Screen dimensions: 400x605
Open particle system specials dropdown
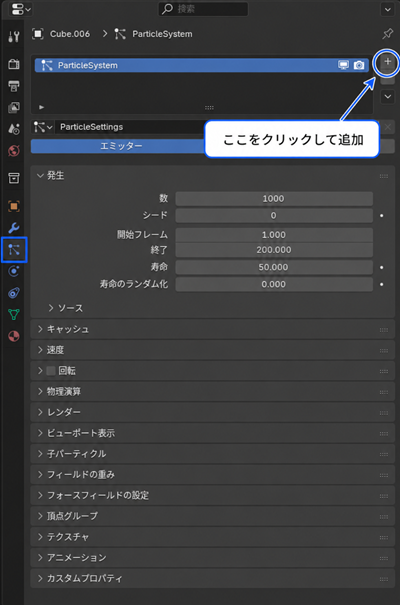coord(387,96)
